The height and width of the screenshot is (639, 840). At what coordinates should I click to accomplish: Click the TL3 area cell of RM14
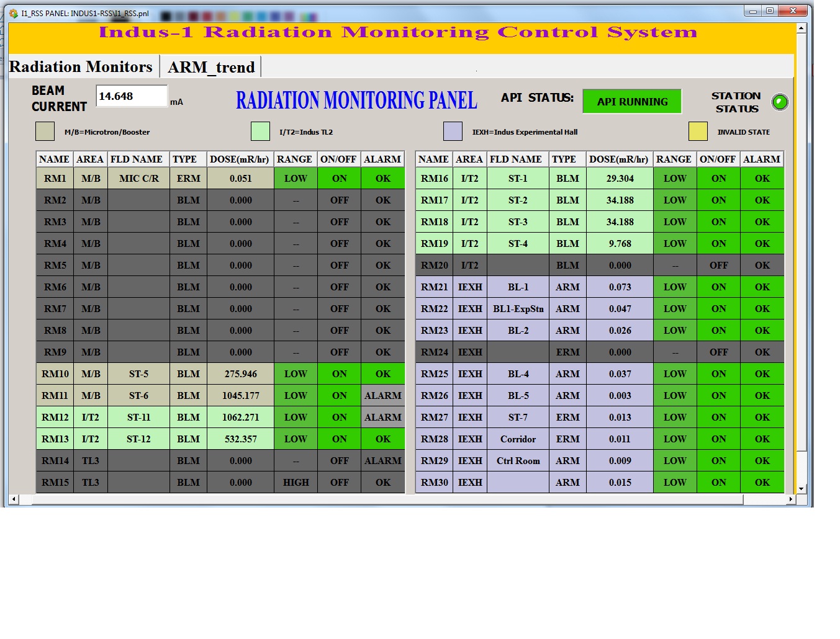click(x=91, y=460)
